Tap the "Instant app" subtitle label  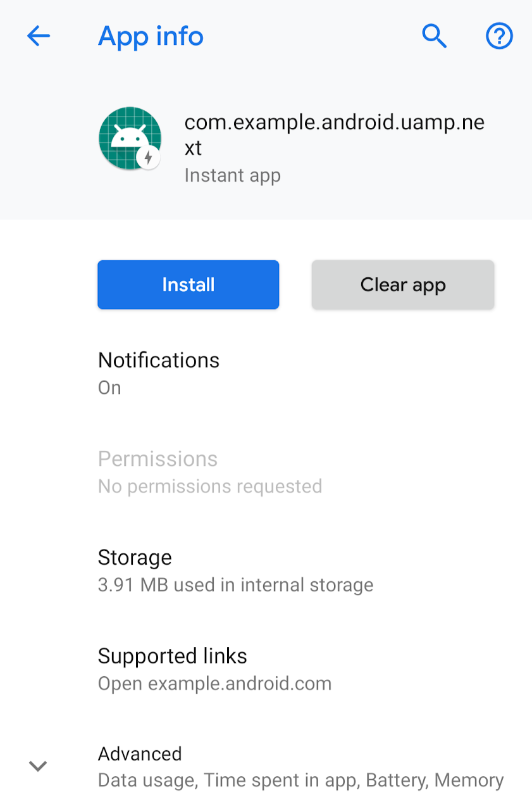pyautogui.click(x=232, y=175)
